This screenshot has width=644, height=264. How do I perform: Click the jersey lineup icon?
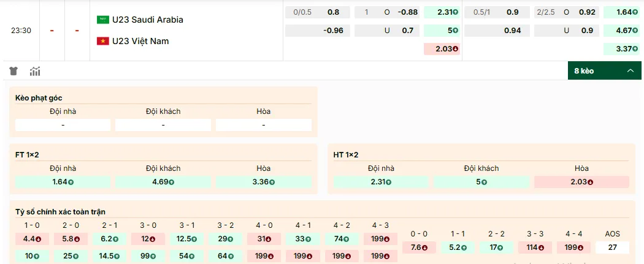point(13,71)
